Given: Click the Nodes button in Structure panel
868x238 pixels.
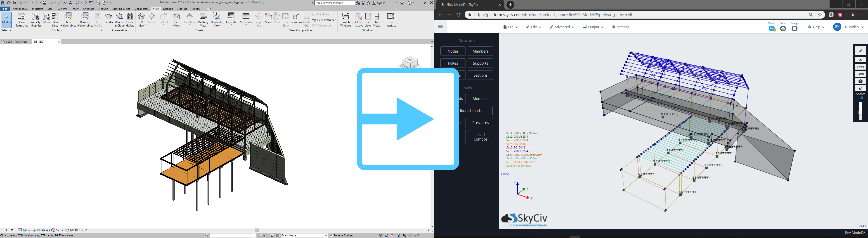Looking at the screenshot, I should tap(453, 51).
